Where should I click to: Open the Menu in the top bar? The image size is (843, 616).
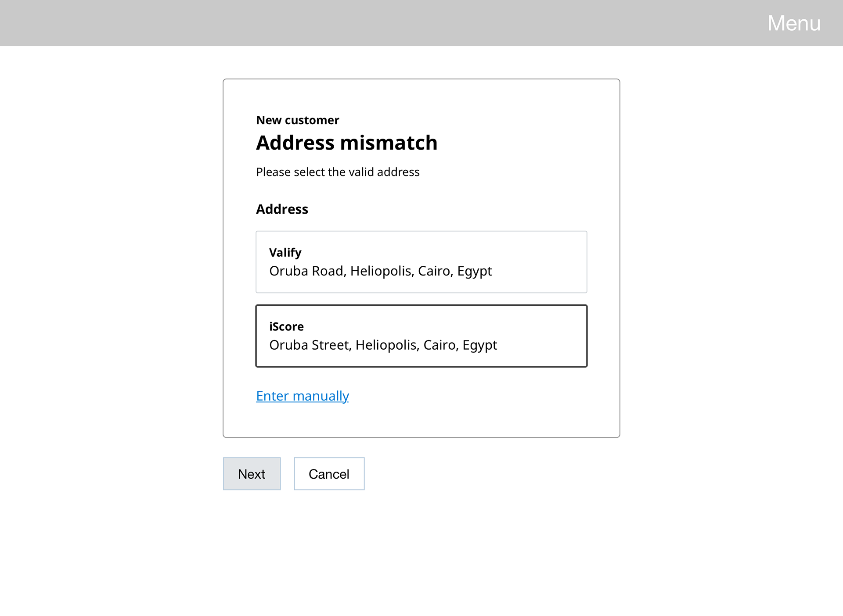coord(794,23)
